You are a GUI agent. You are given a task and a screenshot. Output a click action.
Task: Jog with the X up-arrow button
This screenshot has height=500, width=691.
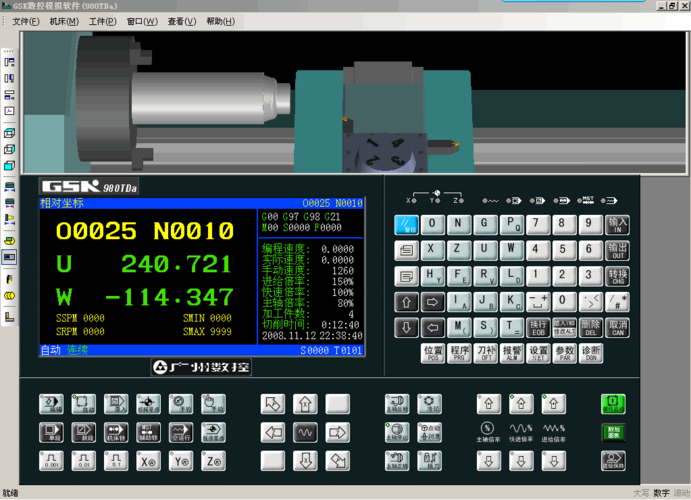point(305,404)
